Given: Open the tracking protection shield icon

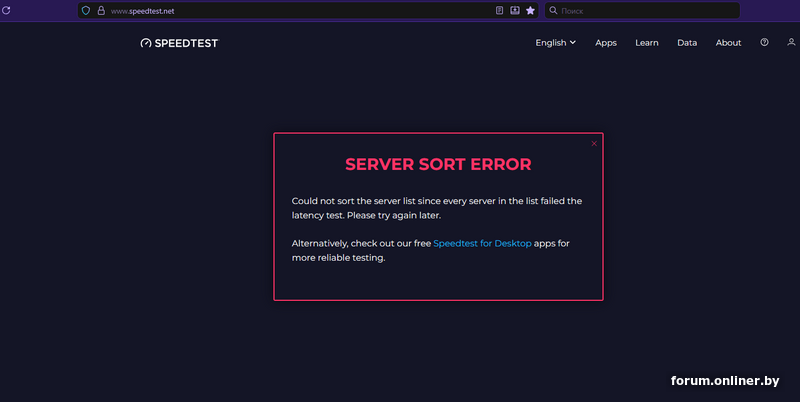Looking at the screenshot, I should click(x=86, y=10).
